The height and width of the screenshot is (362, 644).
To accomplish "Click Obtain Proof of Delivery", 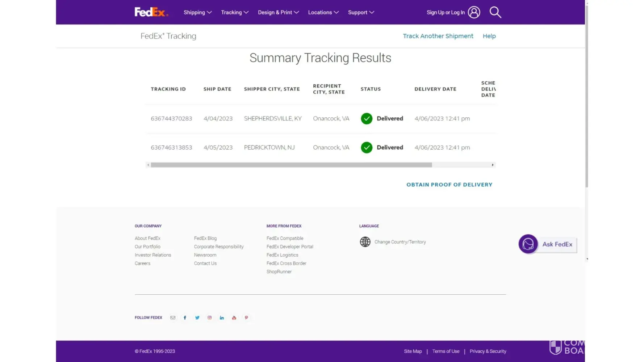I will (449, 185).
